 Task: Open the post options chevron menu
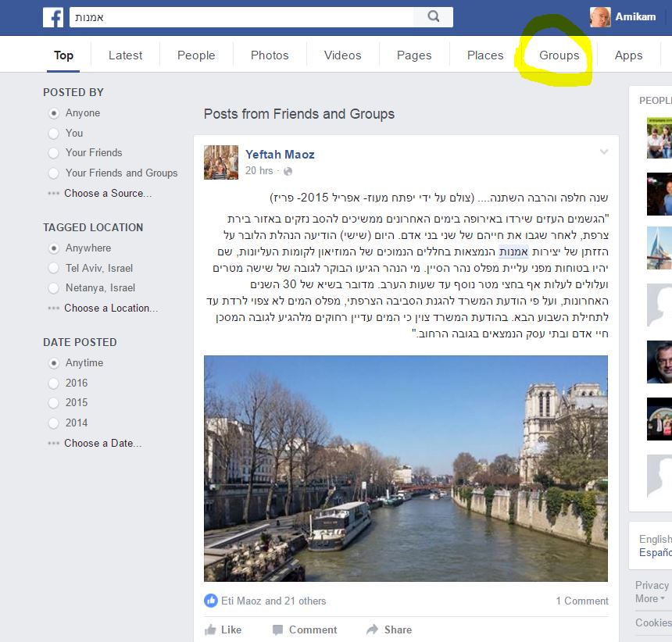point(603,152)
